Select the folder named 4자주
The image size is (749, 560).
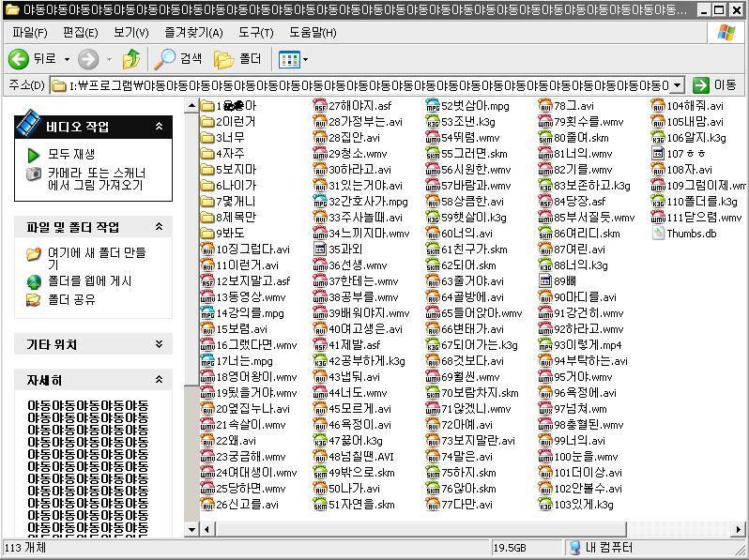[230, 154]
